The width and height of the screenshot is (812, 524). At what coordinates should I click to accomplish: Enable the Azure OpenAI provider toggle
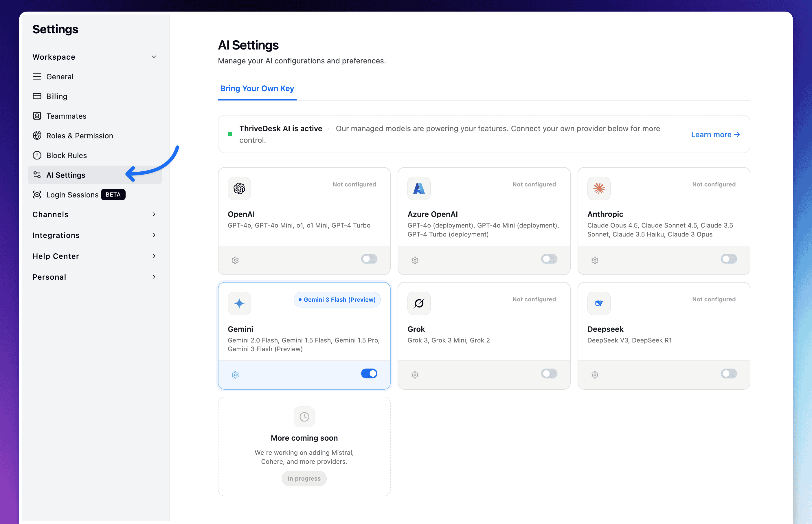click(x=549, y=259)
